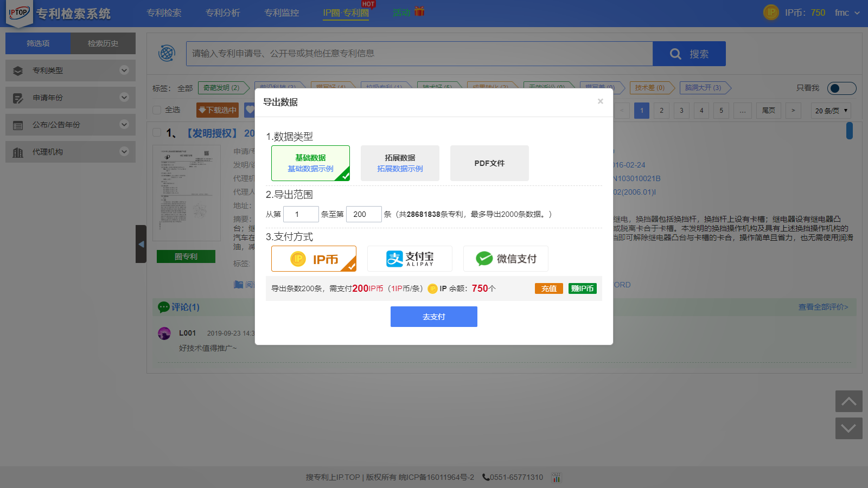Image resolution: width=868 pixels, height=488 pixels.
Task: Click scroll-down arrow icon
Action: (x=848, y=428)
